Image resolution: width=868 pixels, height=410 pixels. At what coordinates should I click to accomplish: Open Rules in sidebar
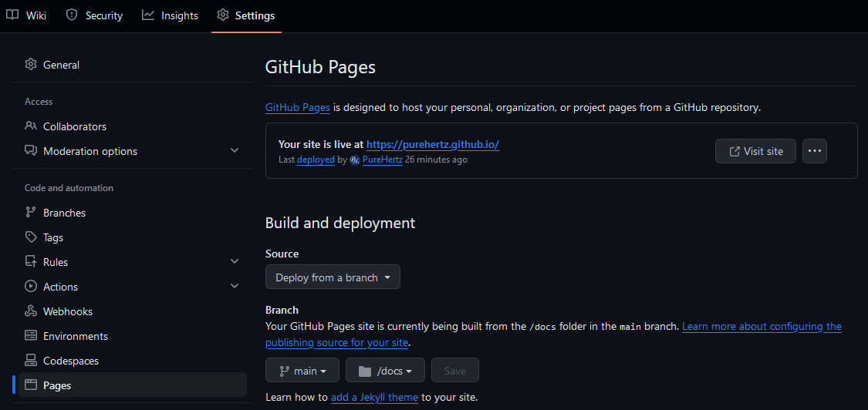(133, 262)
